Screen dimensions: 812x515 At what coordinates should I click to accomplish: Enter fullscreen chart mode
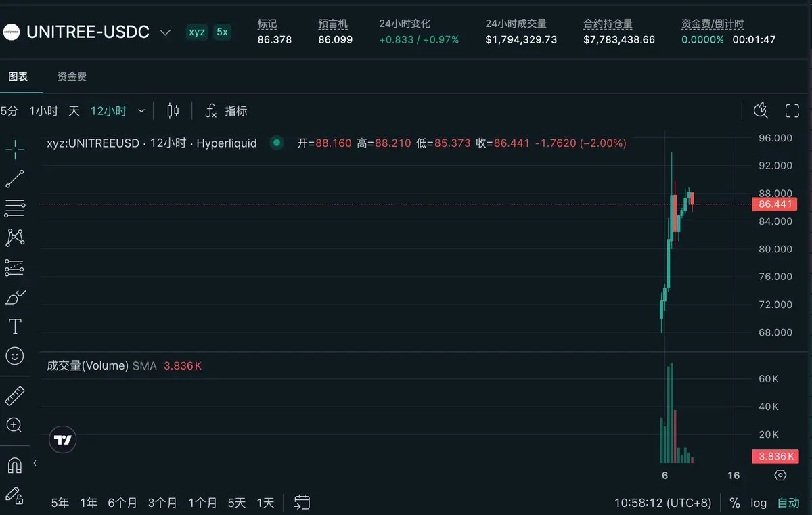[792, 111]
